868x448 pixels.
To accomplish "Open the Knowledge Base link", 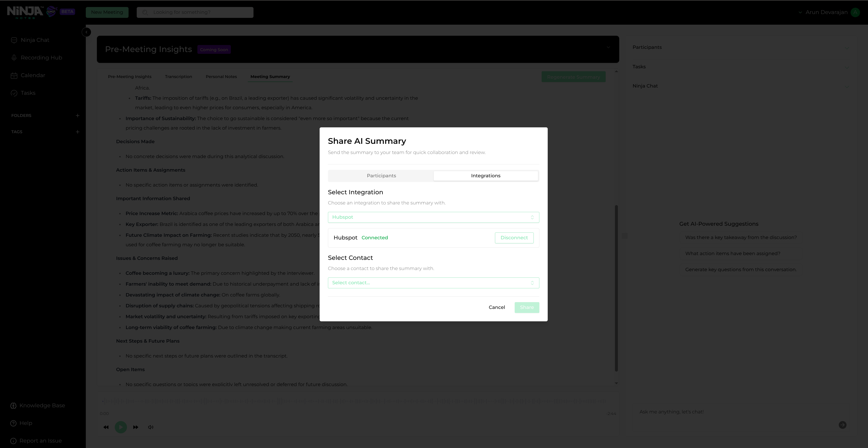I will point(38,405).
